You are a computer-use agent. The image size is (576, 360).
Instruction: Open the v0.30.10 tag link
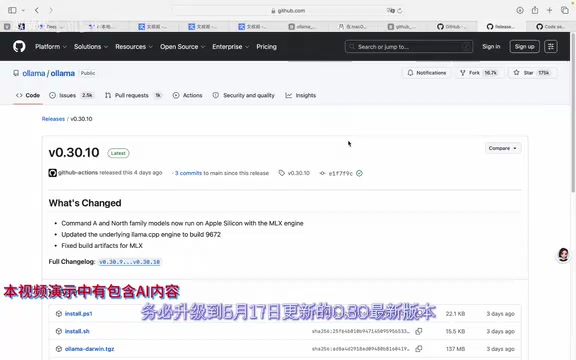coord(298,173)
